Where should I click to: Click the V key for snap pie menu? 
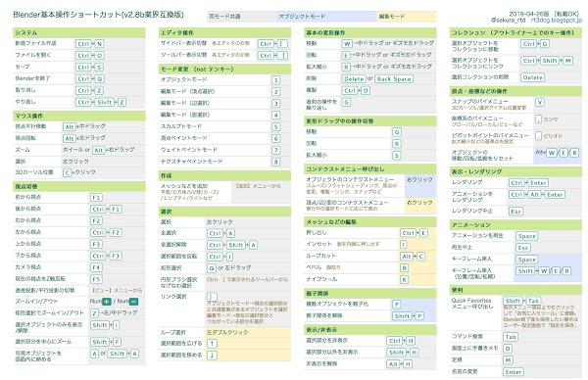[x=540, y=102]
